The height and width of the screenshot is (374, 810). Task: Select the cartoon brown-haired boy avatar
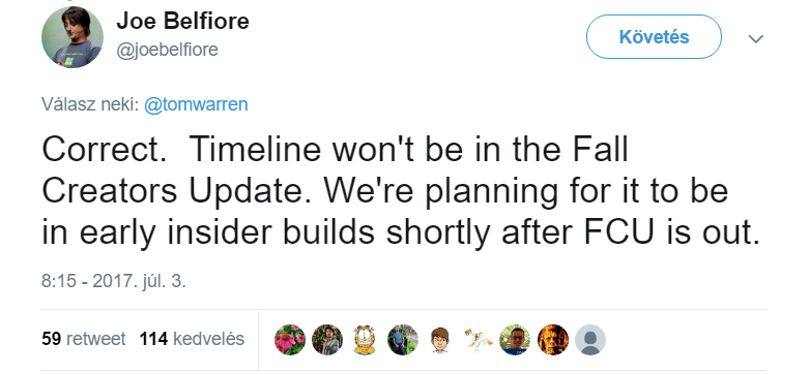pyautogui.click(x=440, y=339)
